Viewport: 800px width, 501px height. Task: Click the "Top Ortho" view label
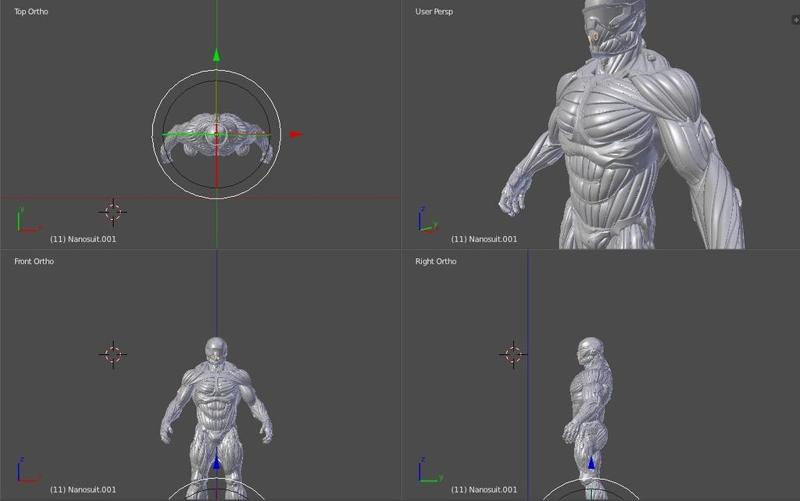(x=31, y=11)
